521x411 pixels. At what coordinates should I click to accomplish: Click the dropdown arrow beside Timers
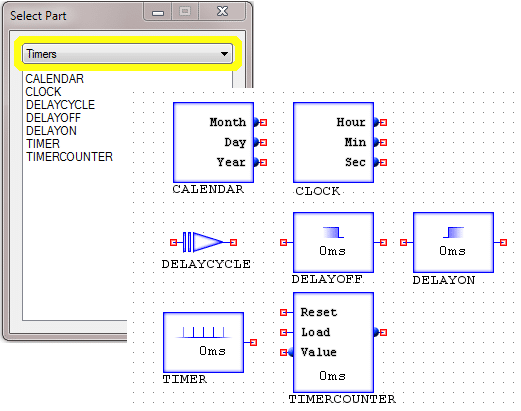coord(224,54)
